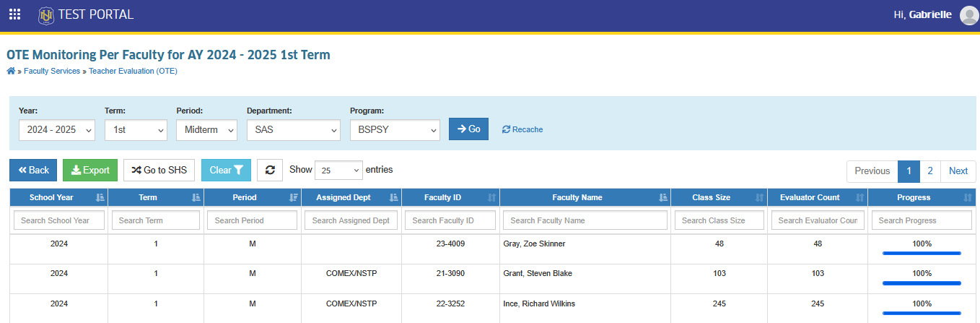980x323 pixels.
Task: Click the Test Portal school logo
Action: (x=46, y=14)
